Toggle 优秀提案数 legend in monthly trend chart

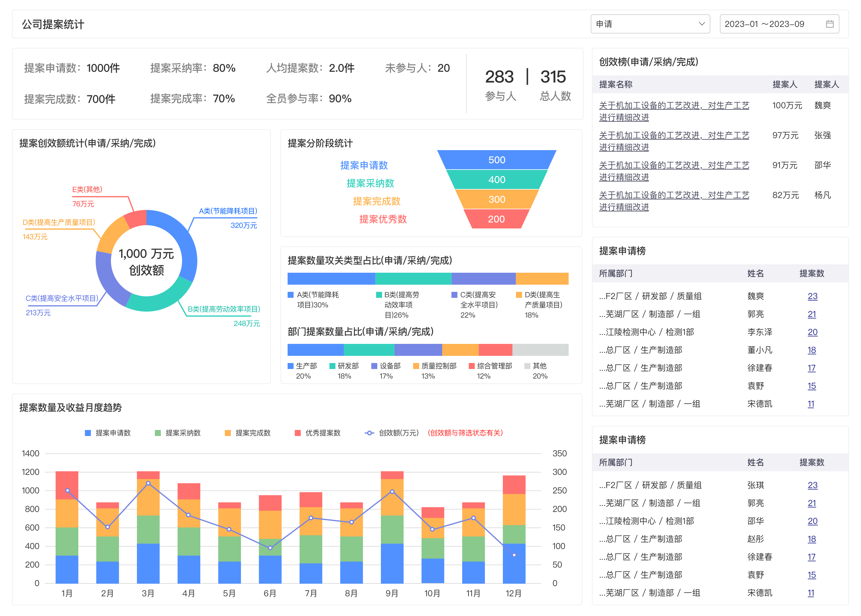click(x=318, y=433)
